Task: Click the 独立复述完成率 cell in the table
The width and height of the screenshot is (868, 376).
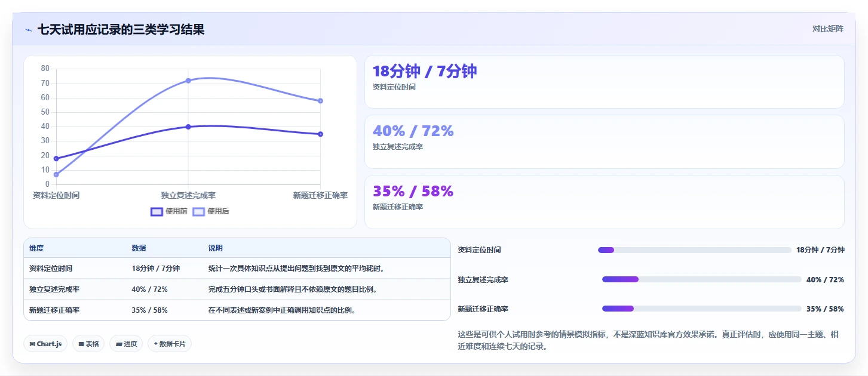Action: click(54, 289)
